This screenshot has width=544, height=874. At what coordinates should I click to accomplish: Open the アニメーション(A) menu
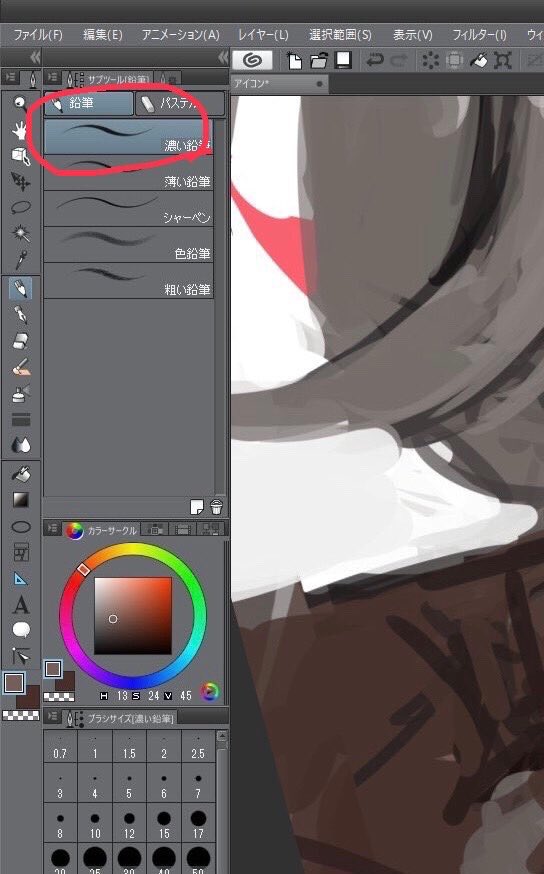click(x=181, y=35)
